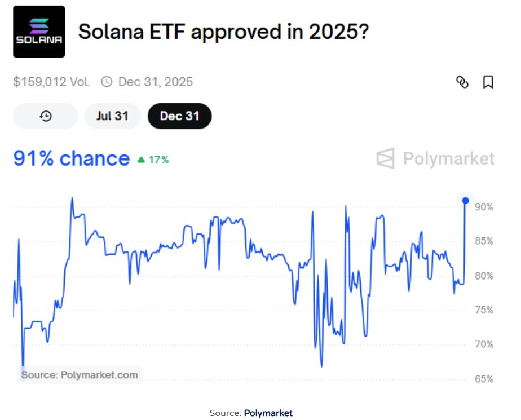The height and width of the screenshot is (420, 521).
Task: Click the 91% chance label
Action: pos(72,158)
